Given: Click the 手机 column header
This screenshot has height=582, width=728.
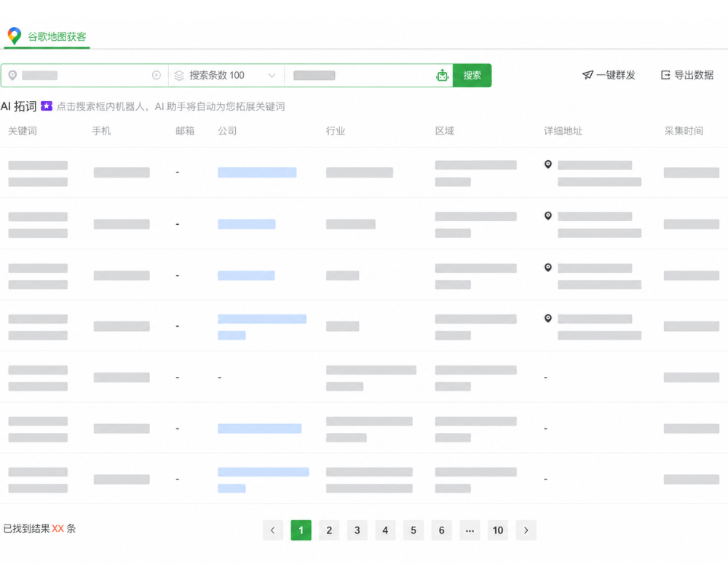Looking at the screenshot, I should (101, 131).
